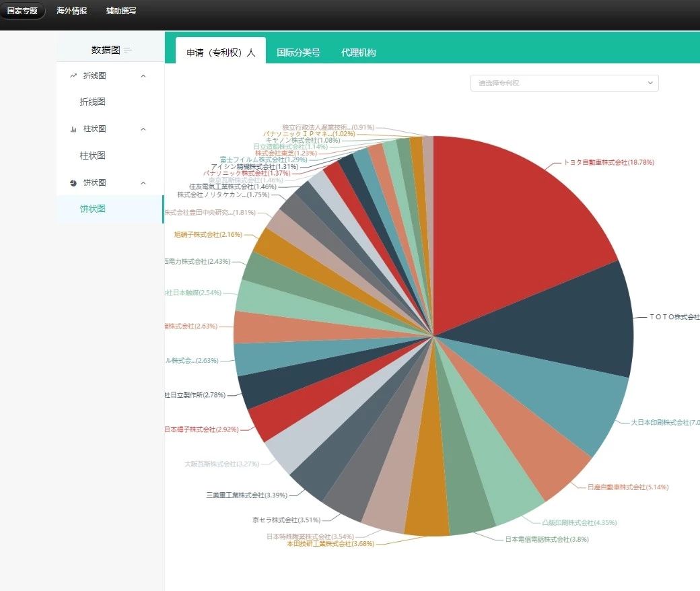Toggle the sidebar collapse icon beside 数据图
The image size is (700, 591).
click(128, 50)
